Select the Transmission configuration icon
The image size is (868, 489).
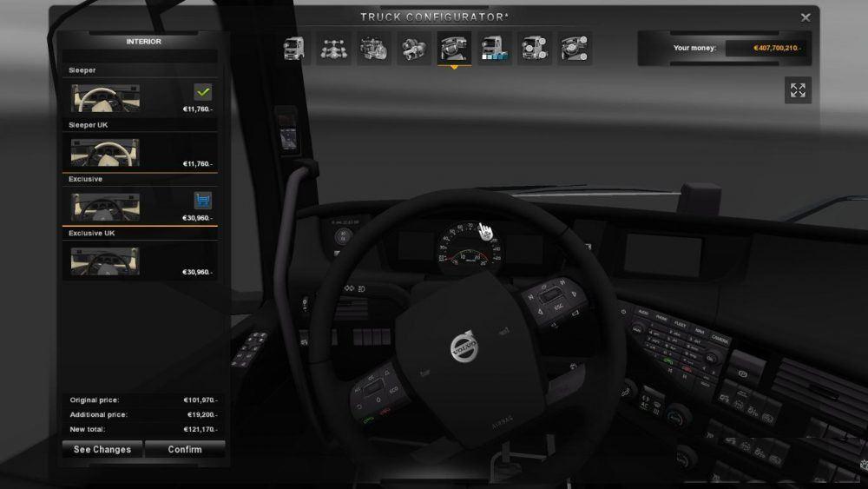coord(413,49)
